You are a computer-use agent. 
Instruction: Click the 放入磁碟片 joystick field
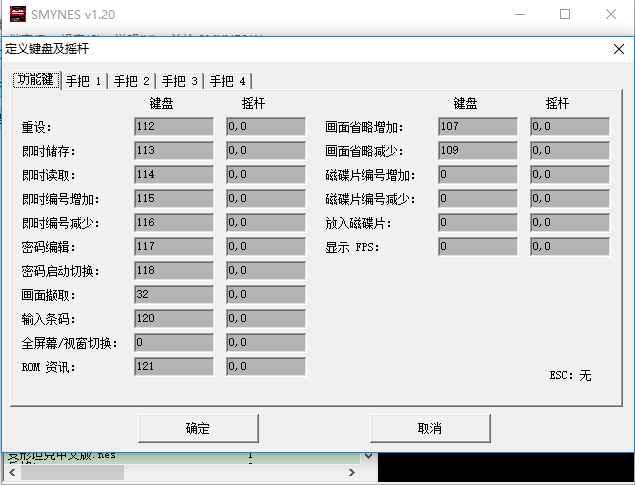[570, 222]
